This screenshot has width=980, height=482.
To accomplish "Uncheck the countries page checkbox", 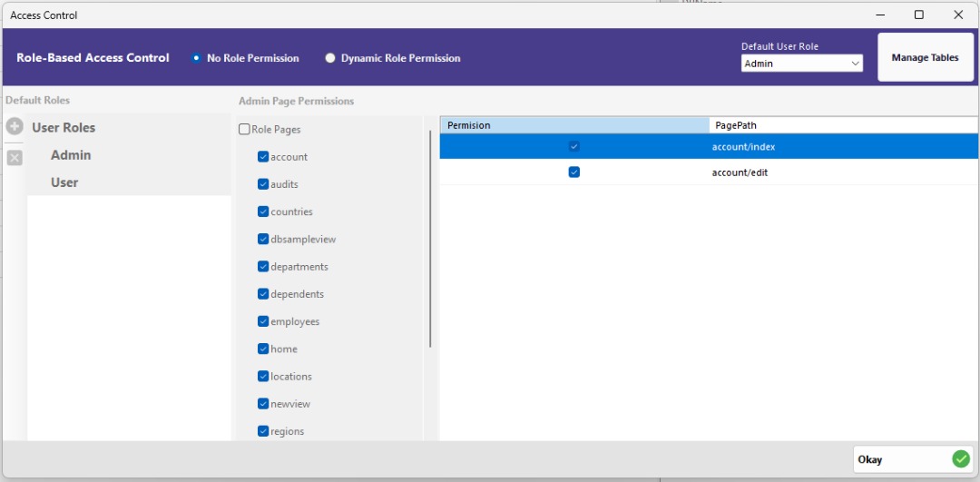I will tap(263, 211).
